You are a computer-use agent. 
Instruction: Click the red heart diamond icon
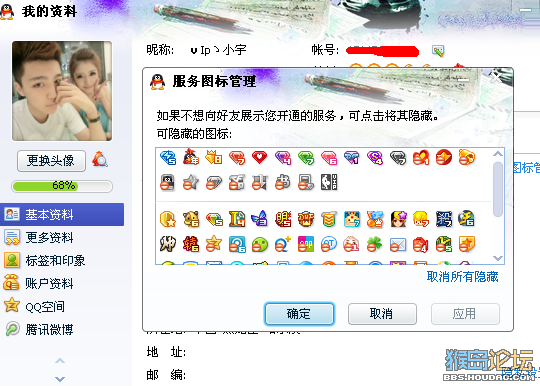pos(260,157)
